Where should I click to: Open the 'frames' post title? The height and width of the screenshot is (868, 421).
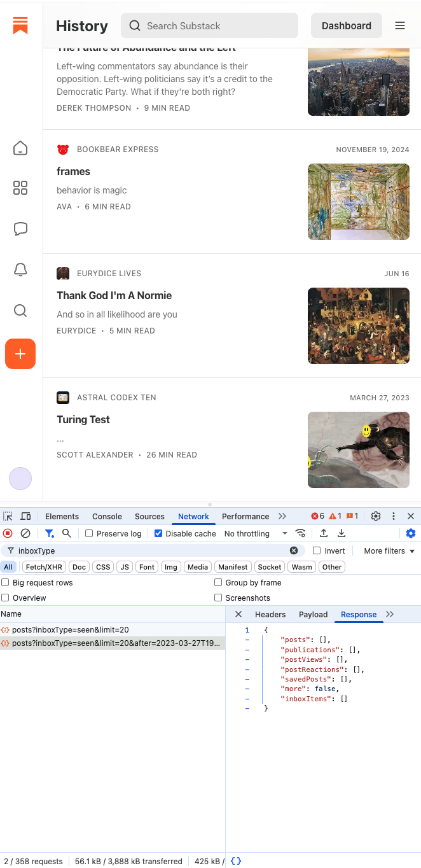(x=74, y=171)
